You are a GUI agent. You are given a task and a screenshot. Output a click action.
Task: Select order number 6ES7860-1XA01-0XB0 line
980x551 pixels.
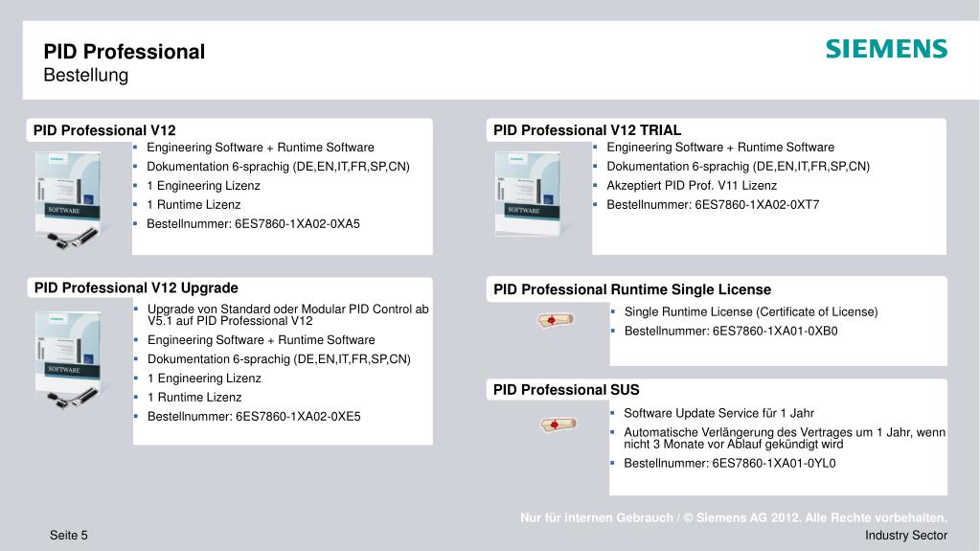pos(731,331)
